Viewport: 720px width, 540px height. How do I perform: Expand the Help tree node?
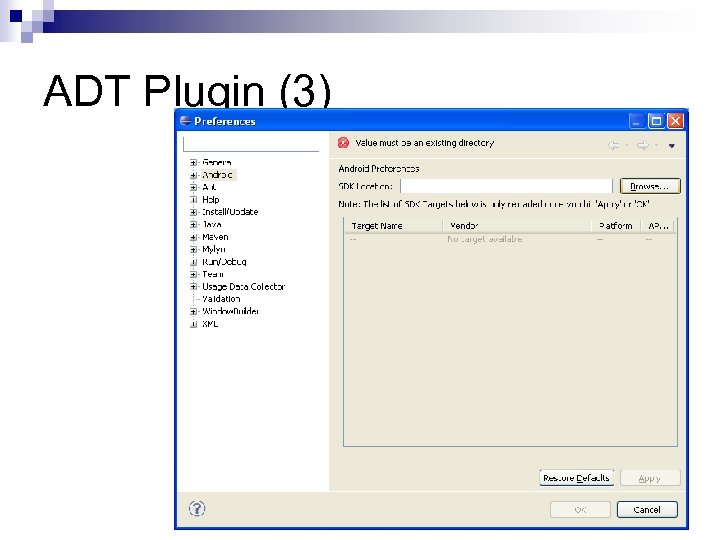(193, 200)
